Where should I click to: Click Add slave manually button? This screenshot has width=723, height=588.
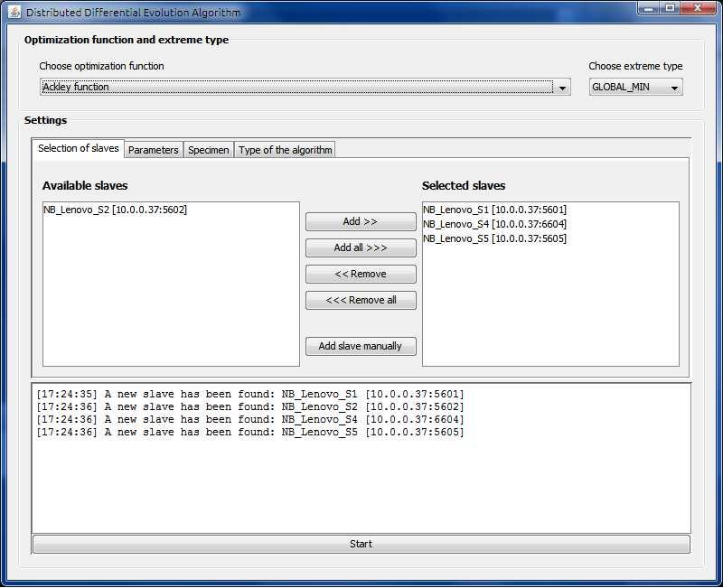tap(361, 346)
